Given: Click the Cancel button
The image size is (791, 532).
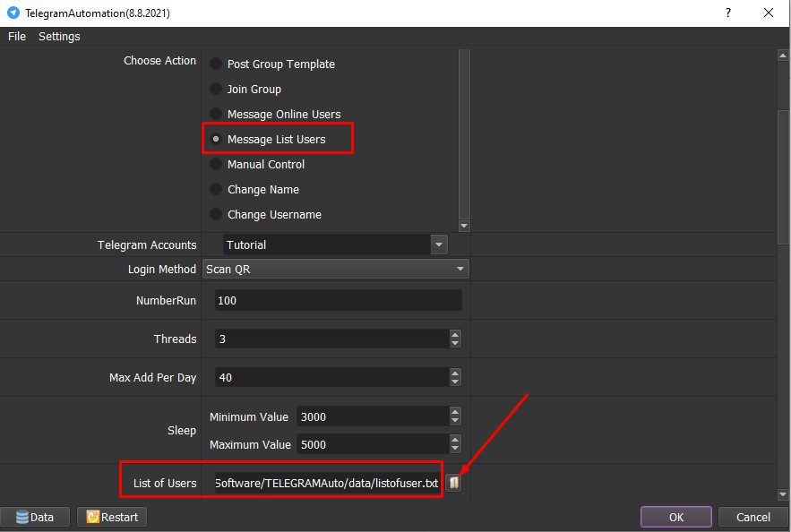Looking at the screenshot, I should [x=752, y=517].
